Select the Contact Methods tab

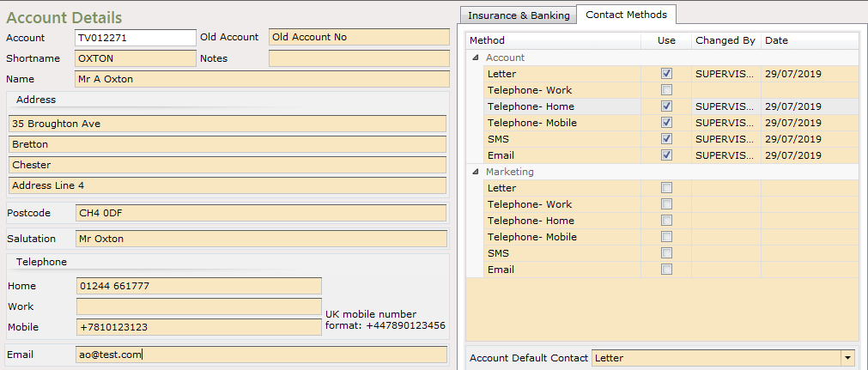tap(626, 15)
